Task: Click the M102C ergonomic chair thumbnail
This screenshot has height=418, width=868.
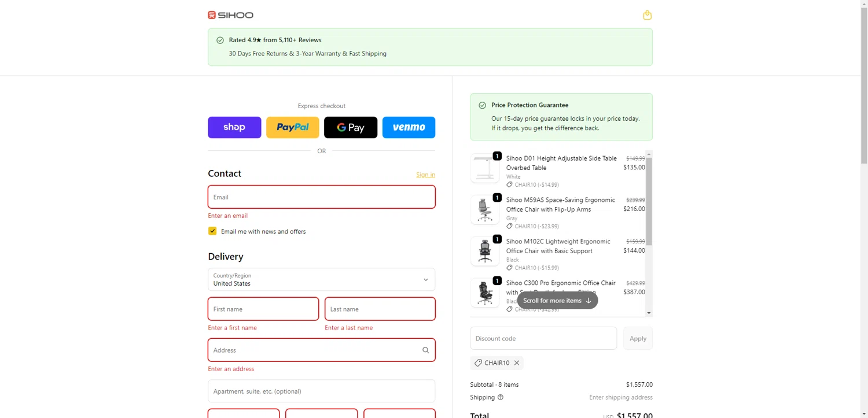Action: click(485, 251)
